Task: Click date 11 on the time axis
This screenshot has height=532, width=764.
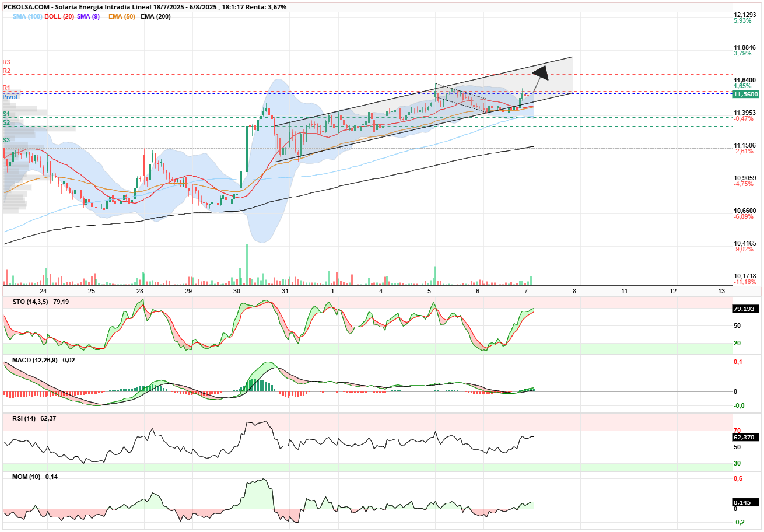Action: [625, 290]
